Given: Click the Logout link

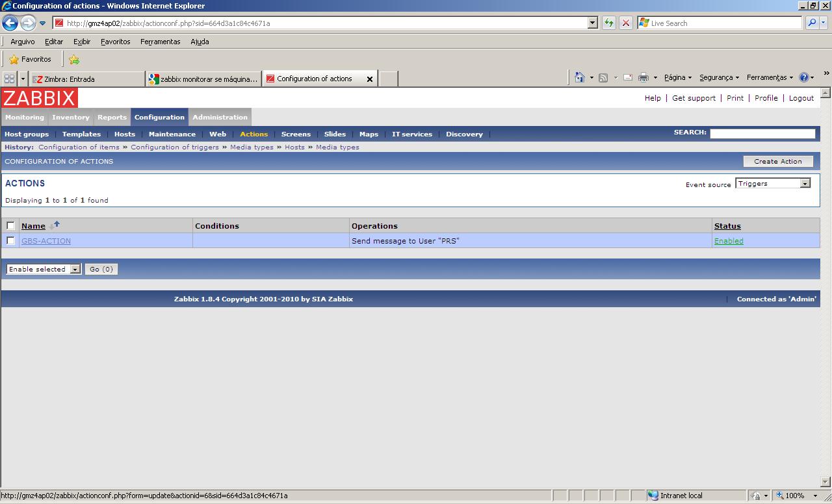Looking at the screenshot, I should tap(801, 98).
